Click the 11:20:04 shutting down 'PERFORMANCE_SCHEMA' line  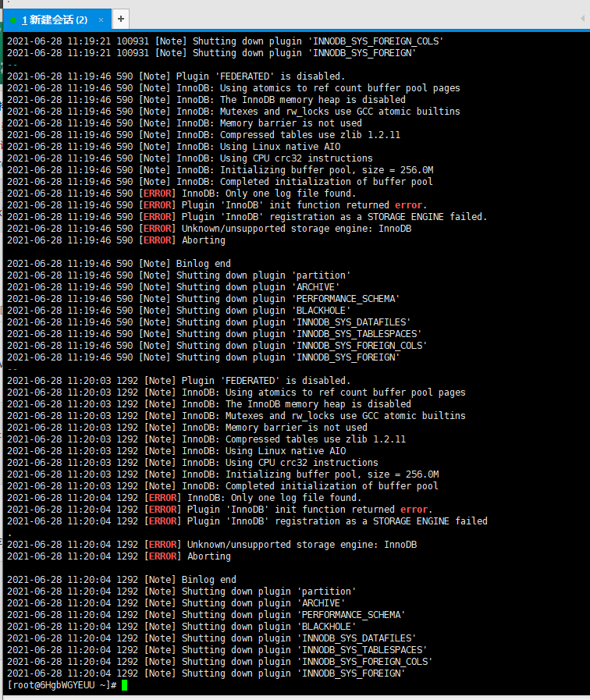[x=206, y=615]
